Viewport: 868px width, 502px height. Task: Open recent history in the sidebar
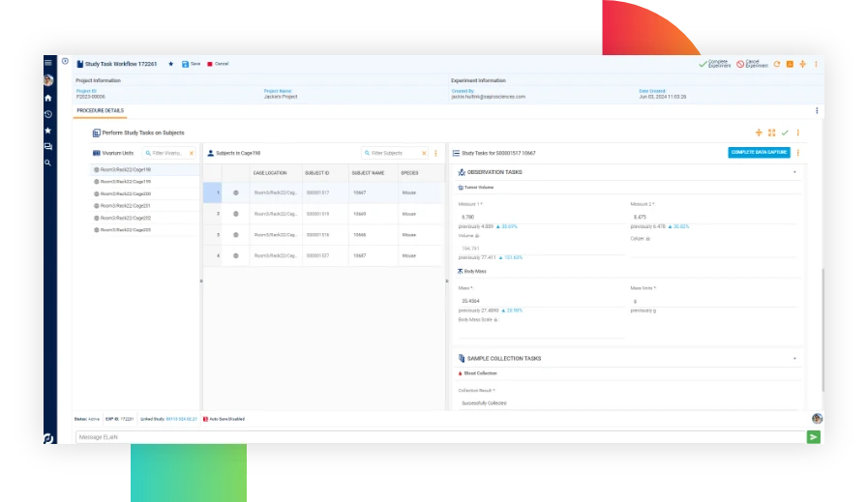click(x=47, y=114)
